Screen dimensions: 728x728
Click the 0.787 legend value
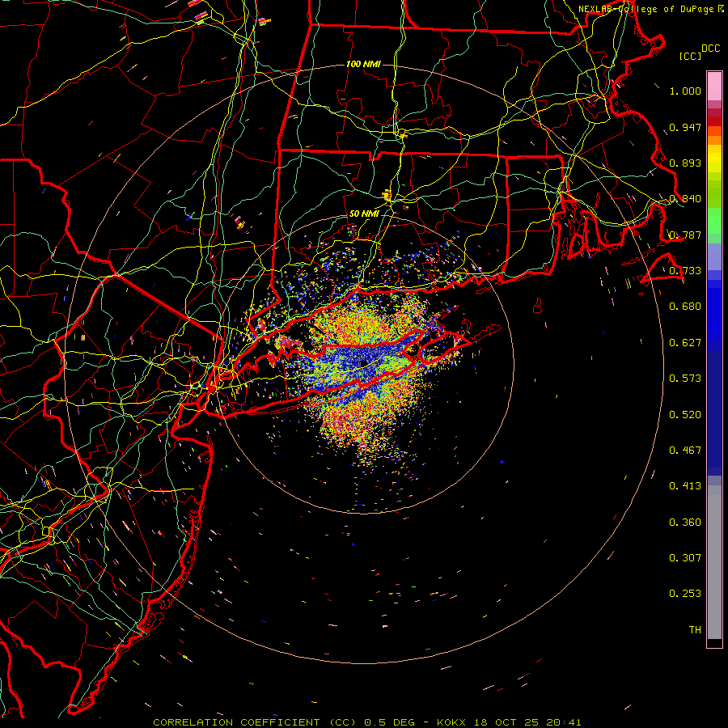(685, 235)
